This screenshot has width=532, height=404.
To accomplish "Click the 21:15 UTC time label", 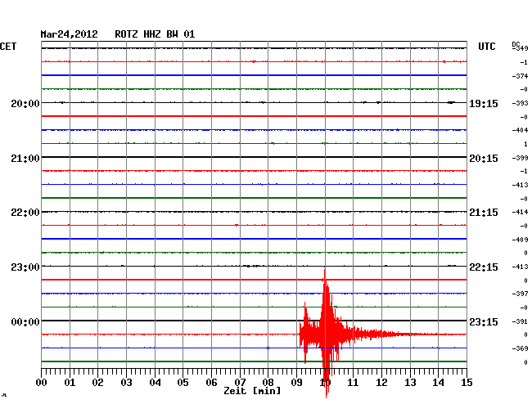I will point(484,213).
